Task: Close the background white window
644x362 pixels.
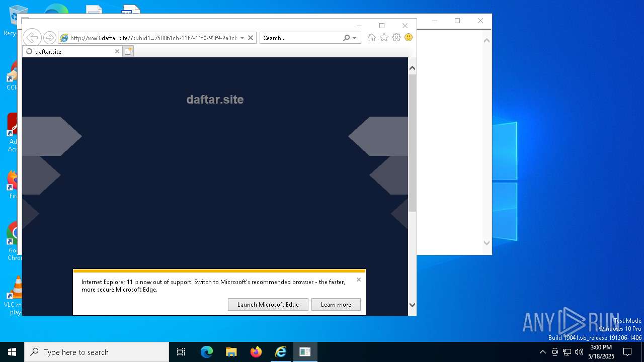Action: [480, 21]
